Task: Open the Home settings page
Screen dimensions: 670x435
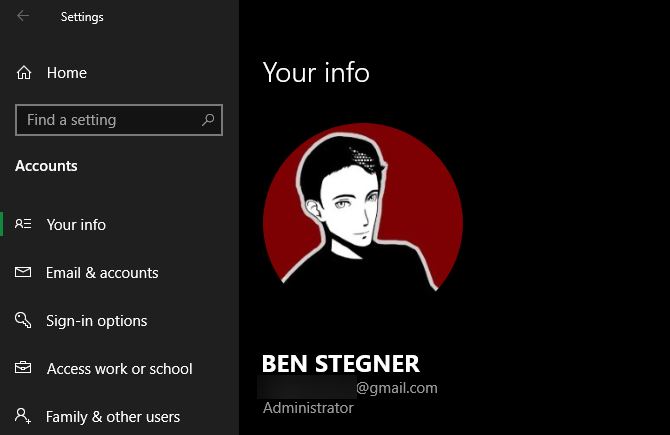Action: tap(67, 73)
